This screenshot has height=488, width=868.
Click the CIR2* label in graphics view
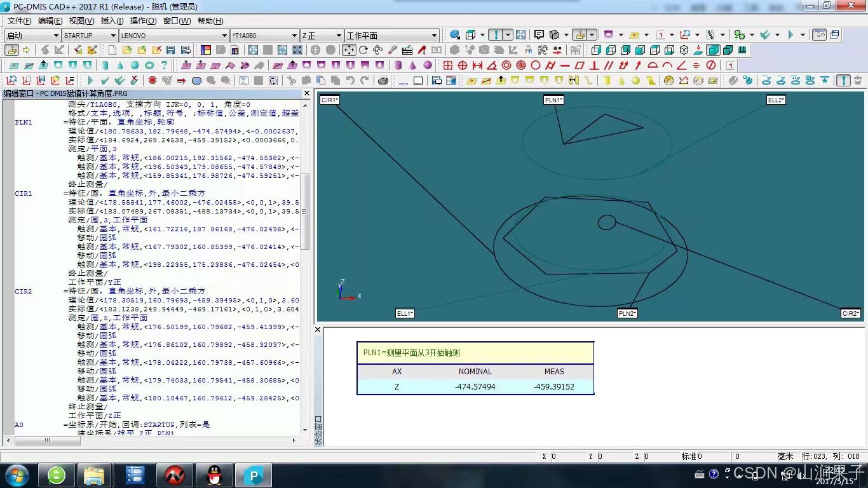(x=851, y=313)
